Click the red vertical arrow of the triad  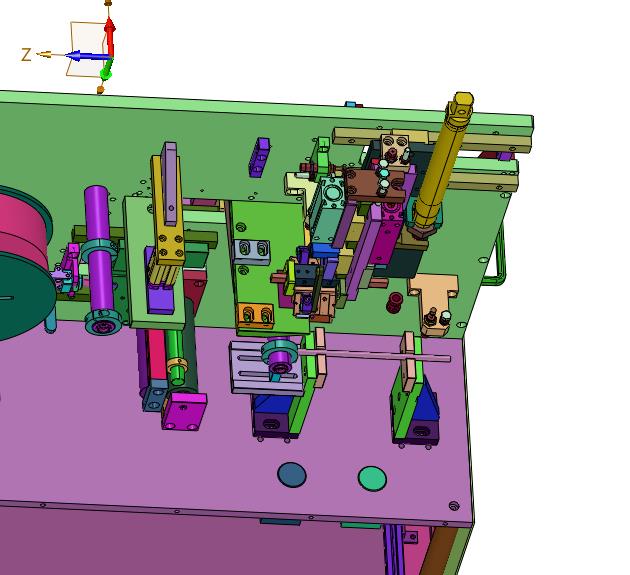[x=110, y=36]
